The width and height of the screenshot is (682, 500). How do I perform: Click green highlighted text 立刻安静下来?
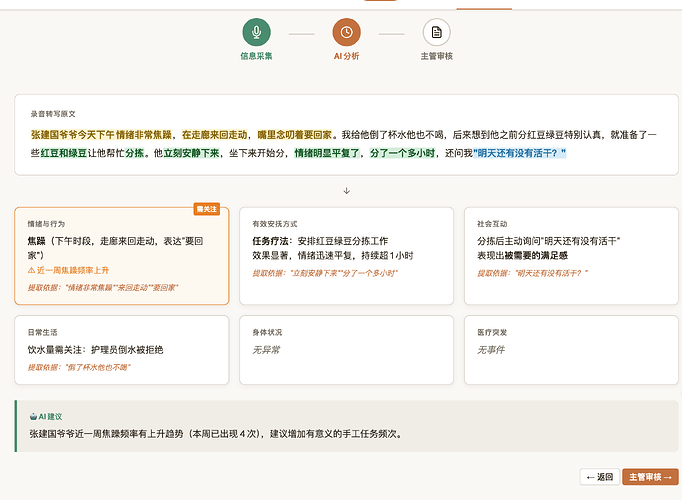point(191,153)
